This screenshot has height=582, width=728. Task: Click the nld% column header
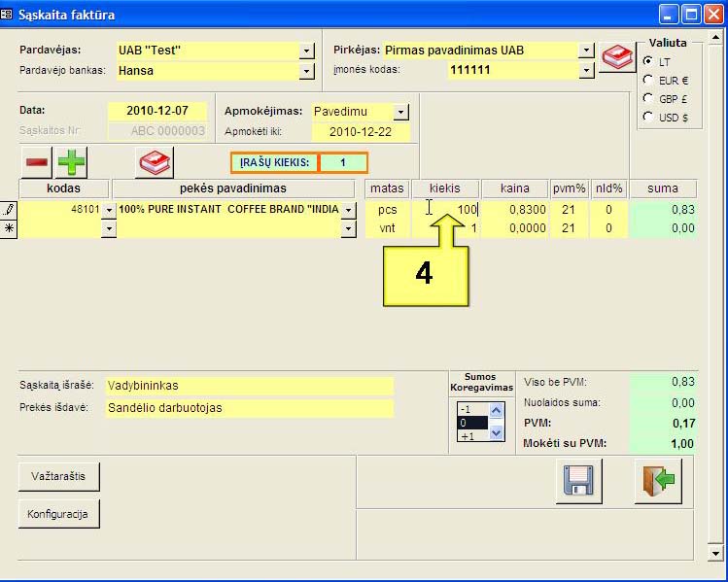coord(609,188)
